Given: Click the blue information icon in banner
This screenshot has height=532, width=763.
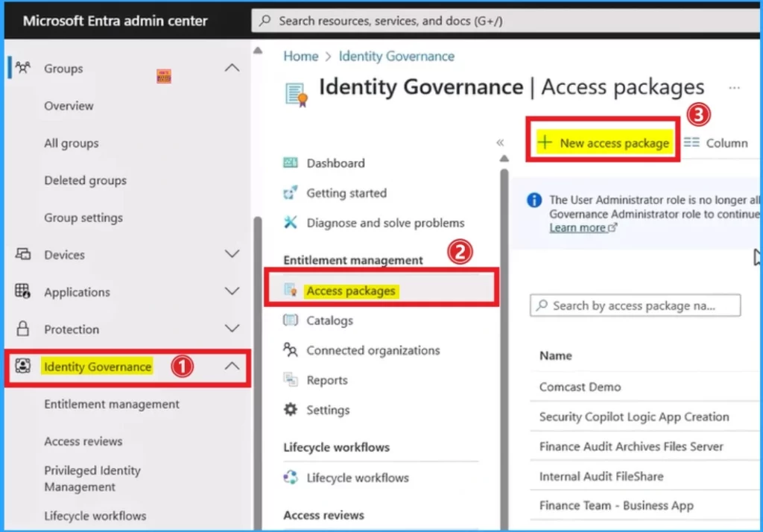Looking at the screenshot, I should [534, 200].
